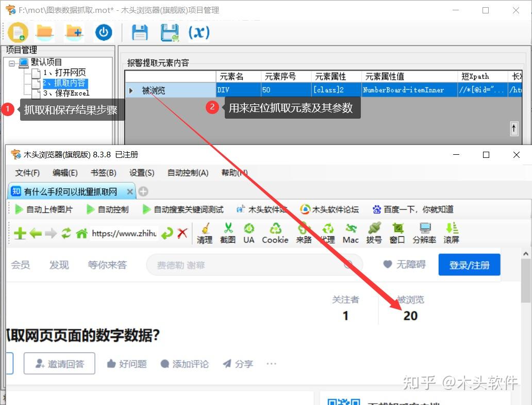Go to home page via house icon
The height and width of the screenshot is (405, 532).
(x=82, y=233)
